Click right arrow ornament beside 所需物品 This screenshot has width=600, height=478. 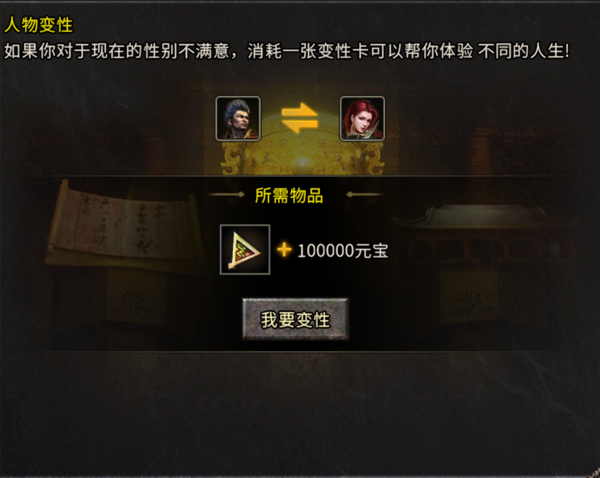tap(365, 195)
